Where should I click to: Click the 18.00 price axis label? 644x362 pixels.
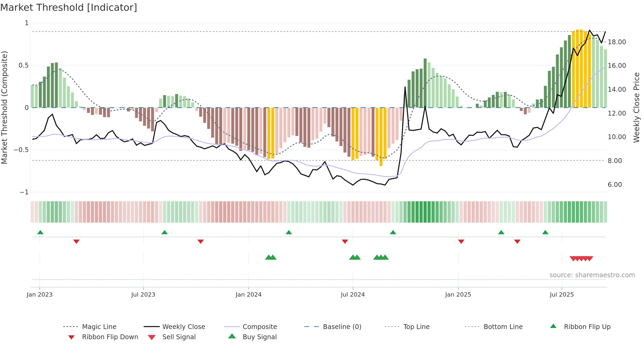coord(617,42)
